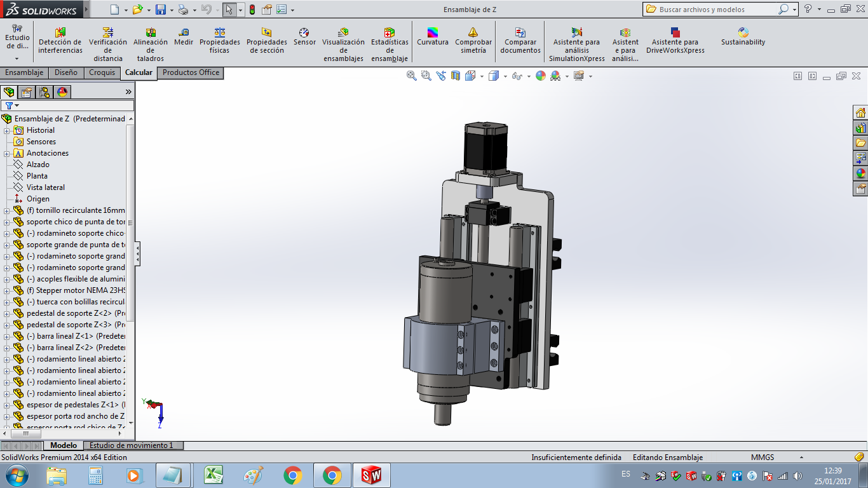
Task: Select the Propiedades de sección tool
Action: 266,41
